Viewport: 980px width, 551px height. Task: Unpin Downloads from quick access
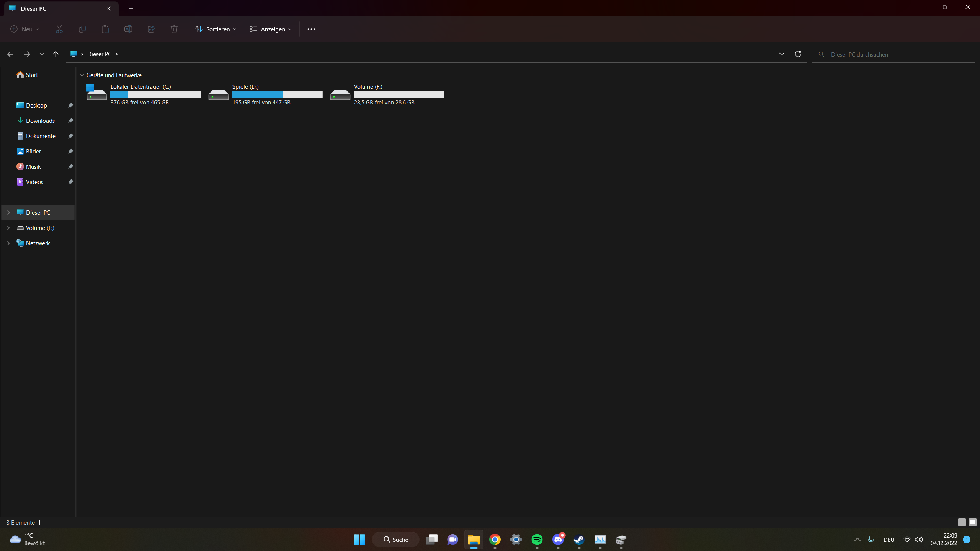click(x=70, y=121)
